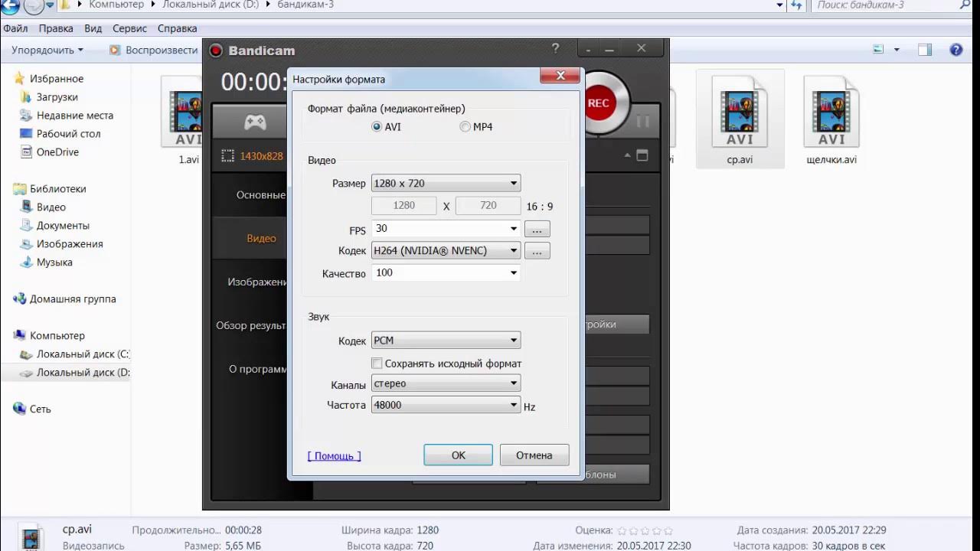
Task: Open the video Кодек H264 NVENC dropdown
Action: click(x=446, y=251)
